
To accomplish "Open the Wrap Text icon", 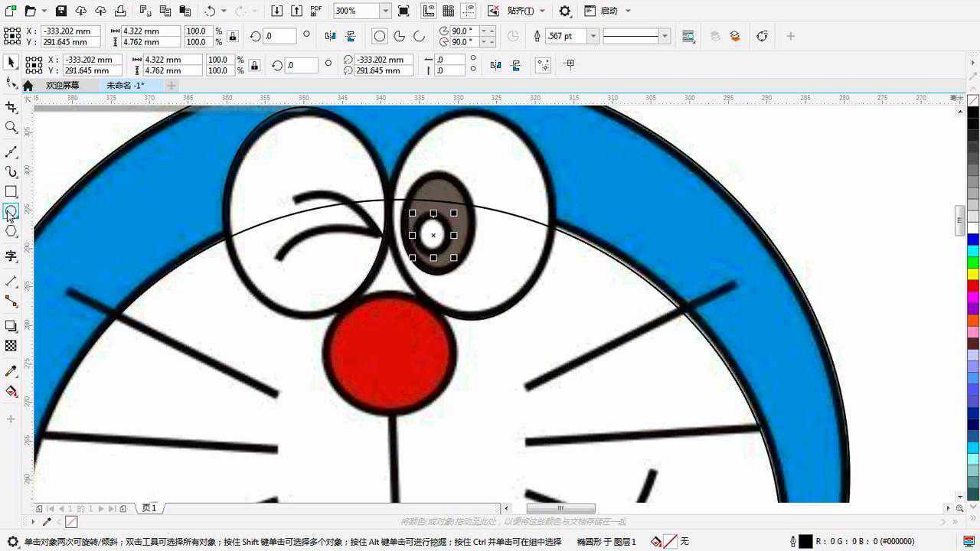I will point(688,36).
